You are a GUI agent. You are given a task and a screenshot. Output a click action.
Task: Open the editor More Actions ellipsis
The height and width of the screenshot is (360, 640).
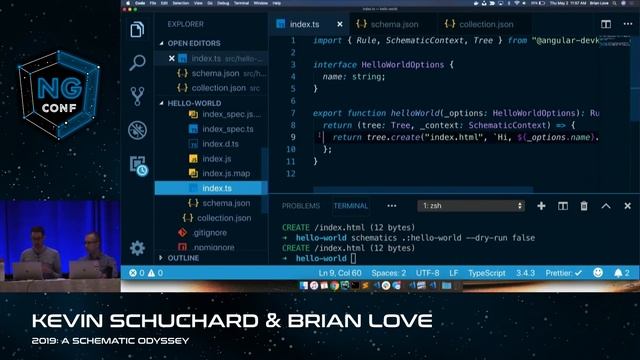(628, 24)
